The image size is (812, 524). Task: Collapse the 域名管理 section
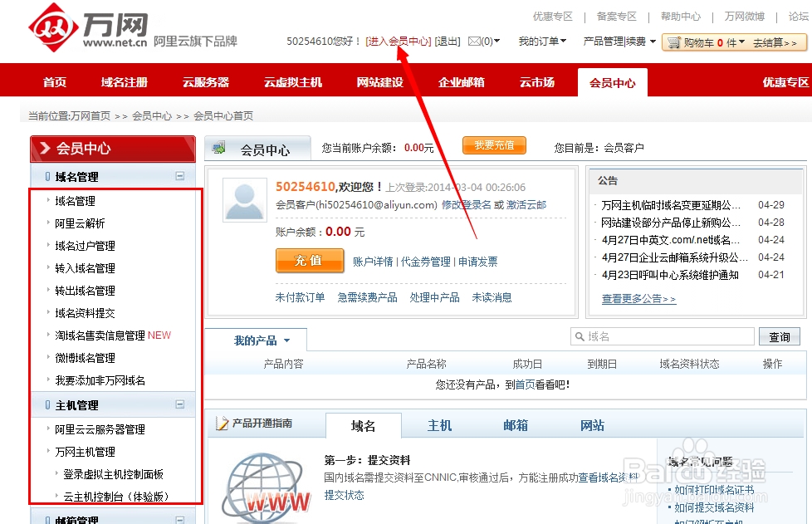pyautogui.click(x=179, y=176)
